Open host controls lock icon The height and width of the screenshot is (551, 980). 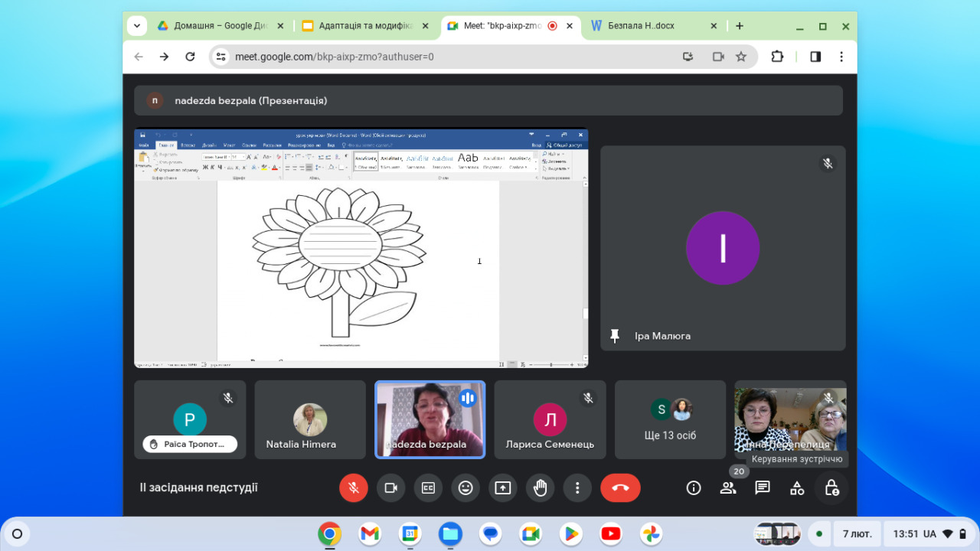[x=831, y=487]
